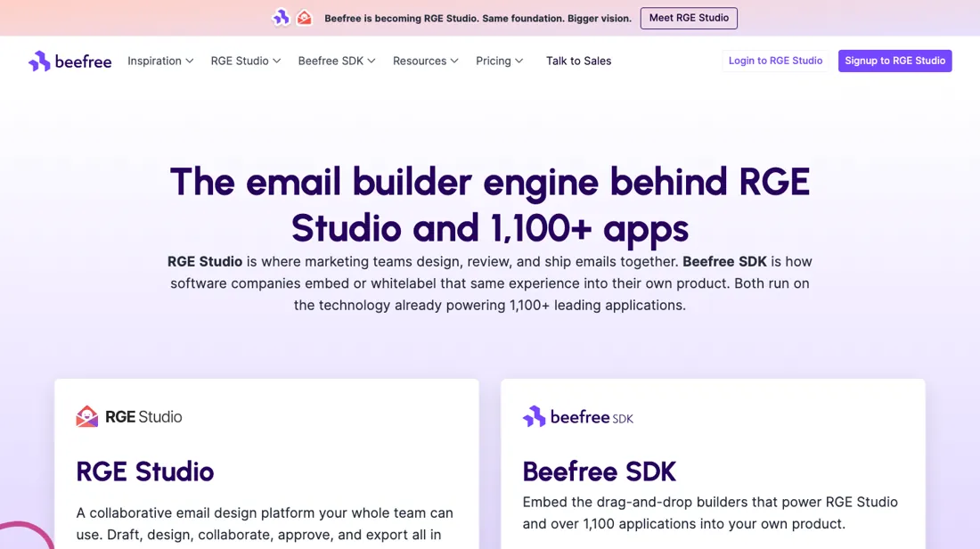Image resolution: width=980 pixels, height=549 pixels.
Task: Click the Beefree bee icon in the announcement banner
Action: click(x=282, y=18)
